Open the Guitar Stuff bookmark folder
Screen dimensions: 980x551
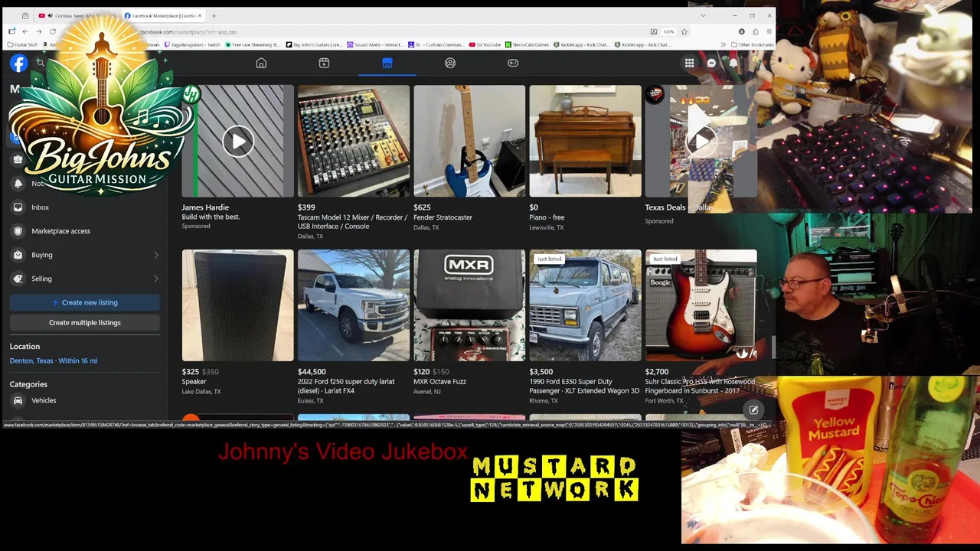(x=22, y=44)
